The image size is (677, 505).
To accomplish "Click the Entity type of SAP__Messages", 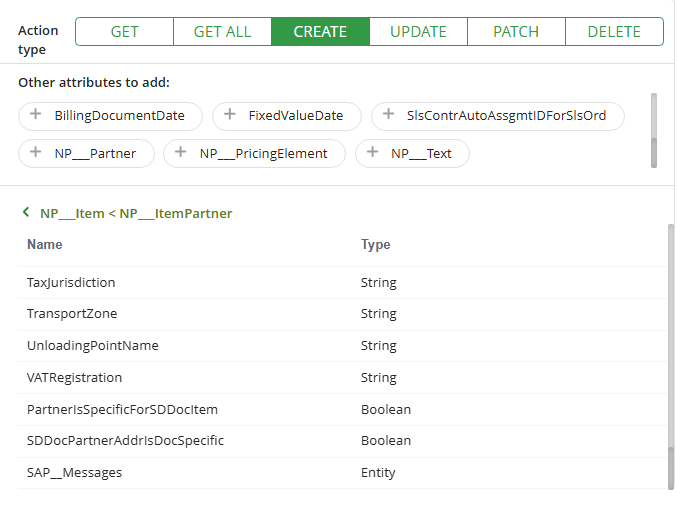I will pos(378,473).
